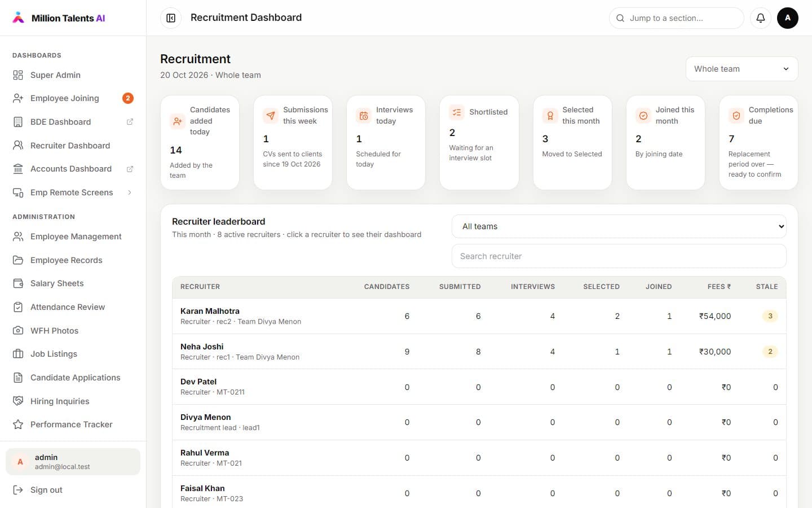Open Accounts Dashboard external link icon
Screen dimensions: 812x508
click(130, 169)
